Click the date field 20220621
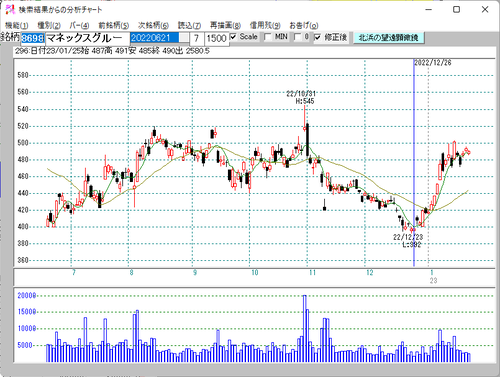 pos(155,38)
